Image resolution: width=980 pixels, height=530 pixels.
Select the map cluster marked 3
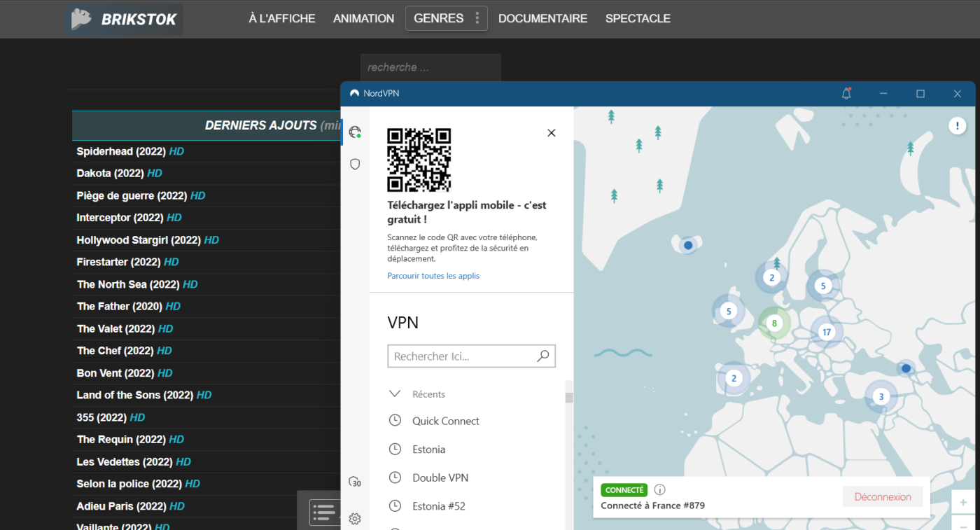(881, 397)
